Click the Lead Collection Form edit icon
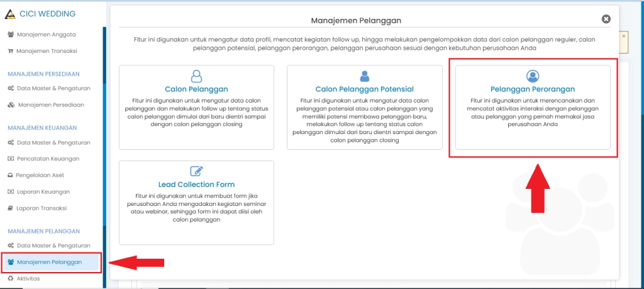 (197, 171)
